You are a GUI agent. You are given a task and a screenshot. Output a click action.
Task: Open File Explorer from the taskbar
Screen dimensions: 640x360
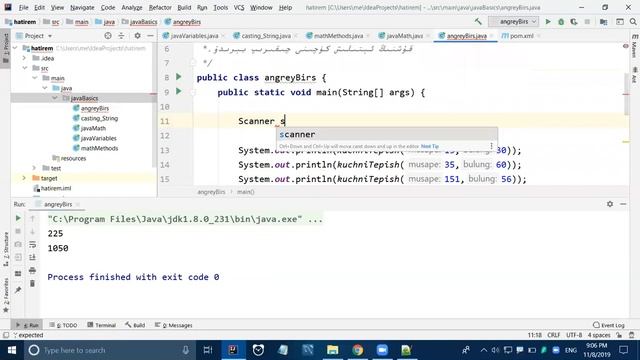click(333, 350)
